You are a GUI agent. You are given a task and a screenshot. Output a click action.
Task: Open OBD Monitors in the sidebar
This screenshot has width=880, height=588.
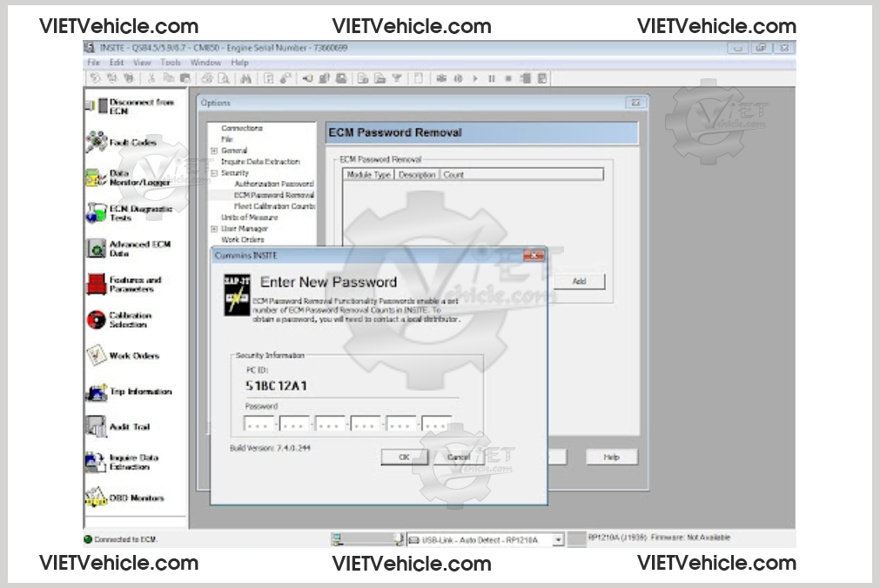click(96, 498)
